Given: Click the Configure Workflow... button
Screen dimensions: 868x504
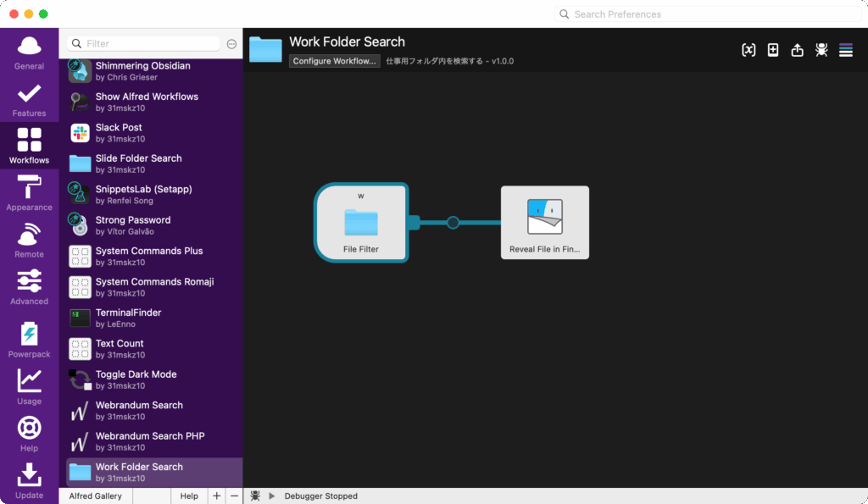Looking at the screenshot, I should [334, 61].
